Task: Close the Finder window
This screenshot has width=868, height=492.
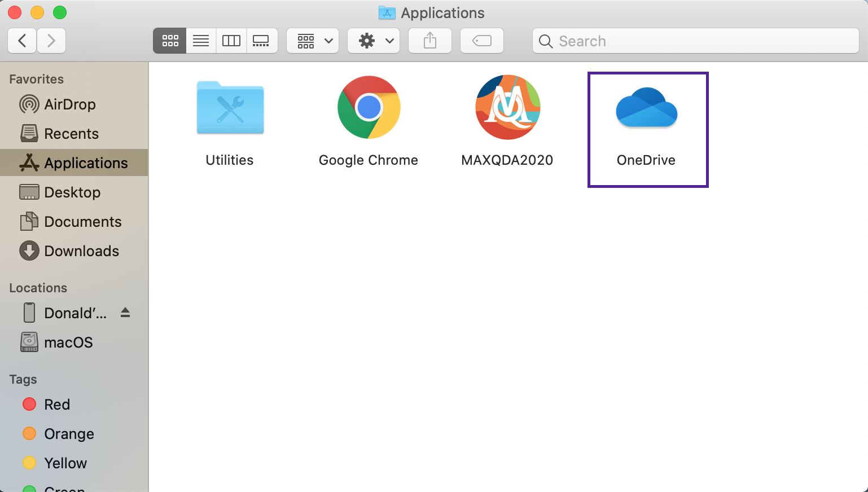Action: point(15,12)
